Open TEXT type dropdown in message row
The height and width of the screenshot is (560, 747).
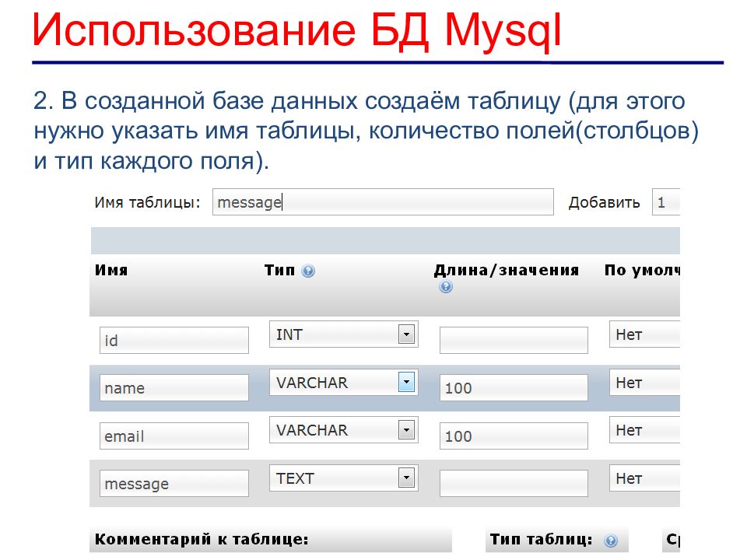point(405,478)
